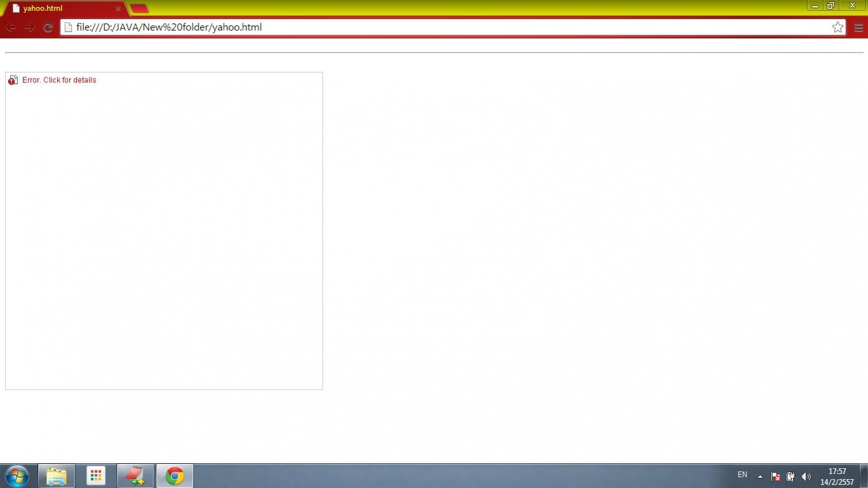This screenshot has width=868, height=488.
Task: Open the Action Center flag icon
Action: 775,477
